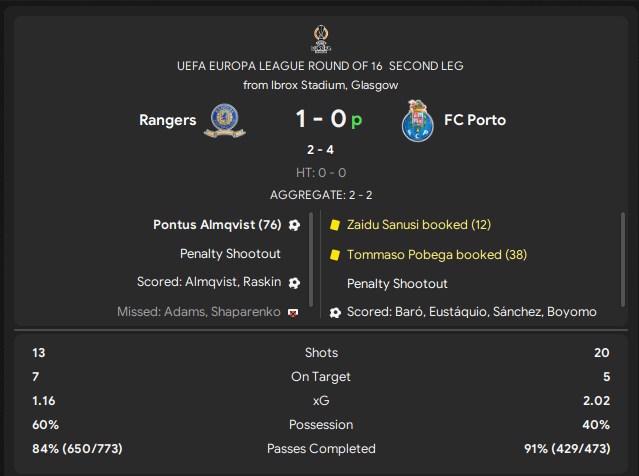Open Rangers team name link

(x=167, y=120)
